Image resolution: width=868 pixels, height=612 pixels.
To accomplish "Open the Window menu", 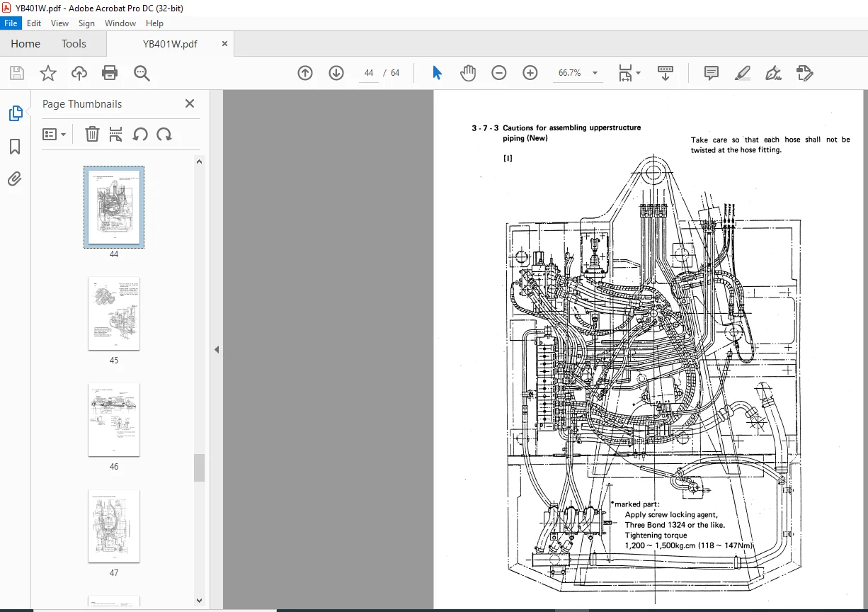I will coord(120,23).
